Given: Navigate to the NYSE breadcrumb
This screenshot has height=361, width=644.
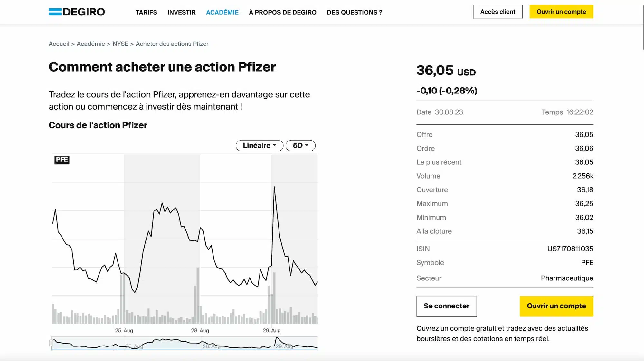Looking at the screenshot, I should click(x=120, y=44).
